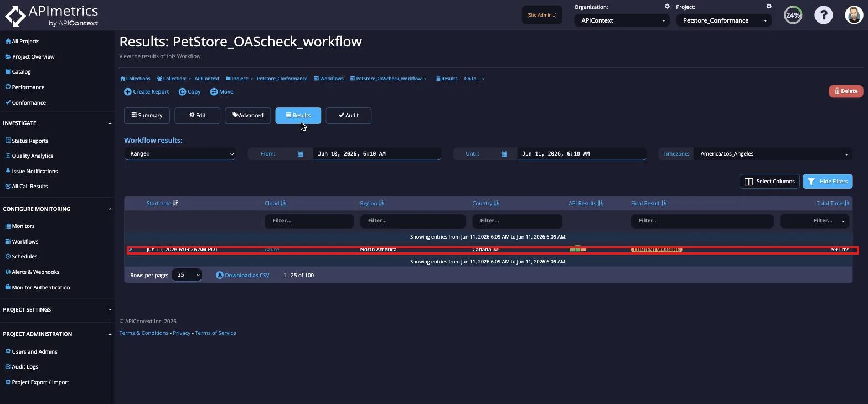Click Hide Filters button
This screenshot has width=868, height=404.
point(828,181)
